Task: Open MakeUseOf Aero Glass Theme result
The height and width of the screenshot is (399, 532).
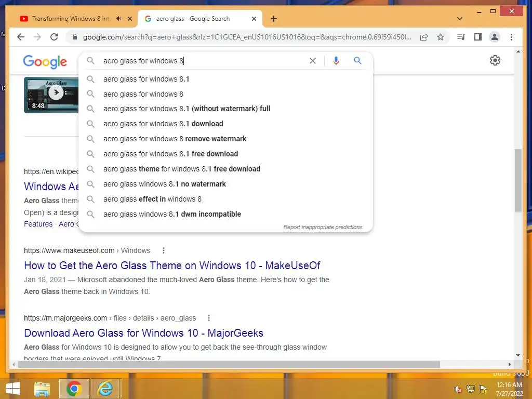Action: (x=172, y=265)
